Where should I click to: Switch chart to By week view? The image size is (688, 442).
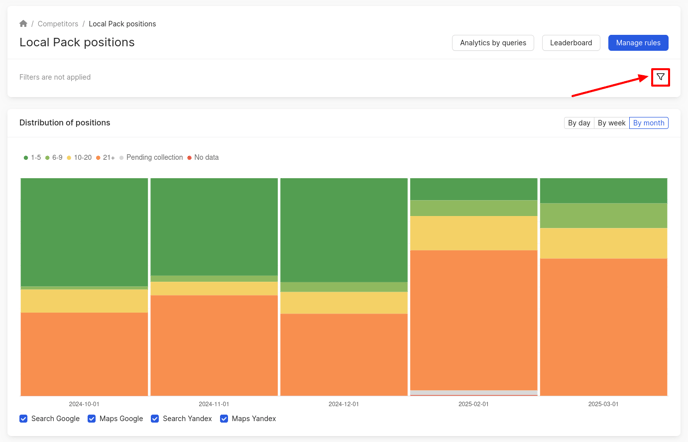click(611, 123)
